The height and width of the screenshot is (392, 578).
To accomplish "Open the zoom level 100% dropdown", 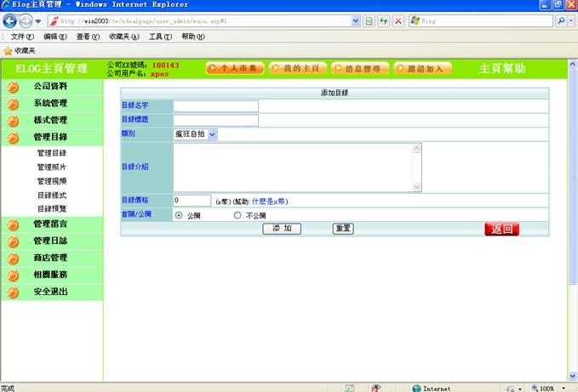I will click(x=563, y=388).
